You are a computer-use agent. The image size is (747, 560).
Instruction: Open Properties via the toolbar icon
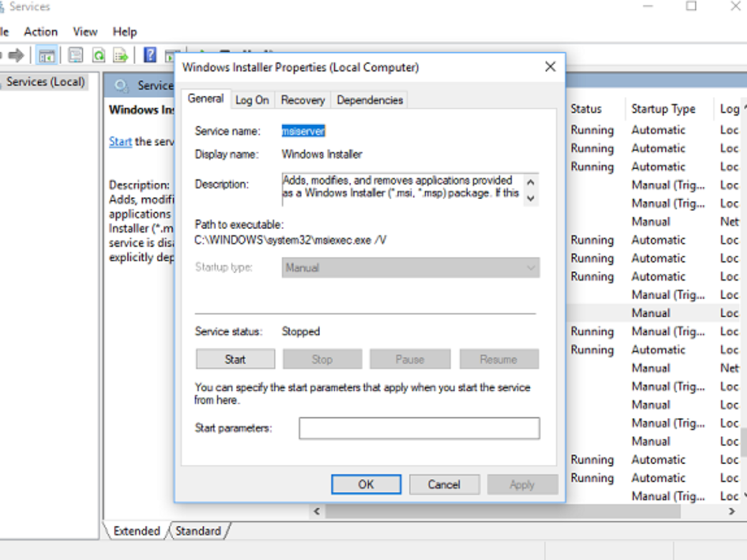coord(76,55)
